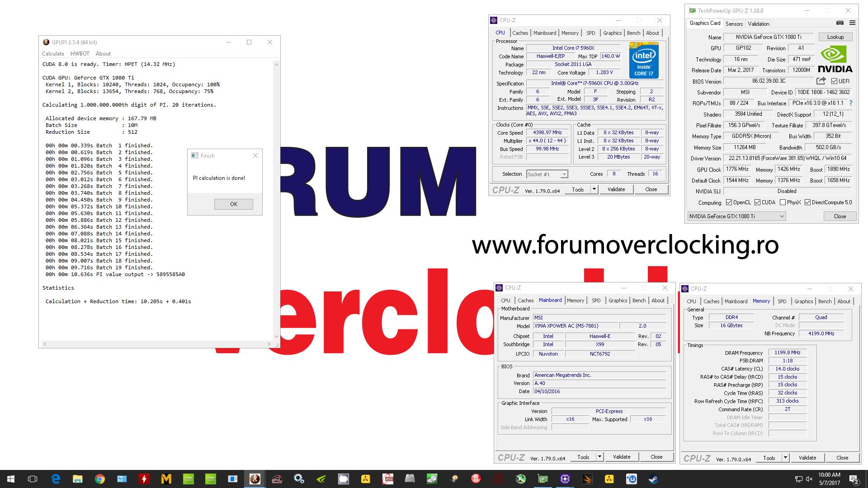Click the NVIDIA icon on the taskbar
Screen dimensions: 868x488
point(321,479)
